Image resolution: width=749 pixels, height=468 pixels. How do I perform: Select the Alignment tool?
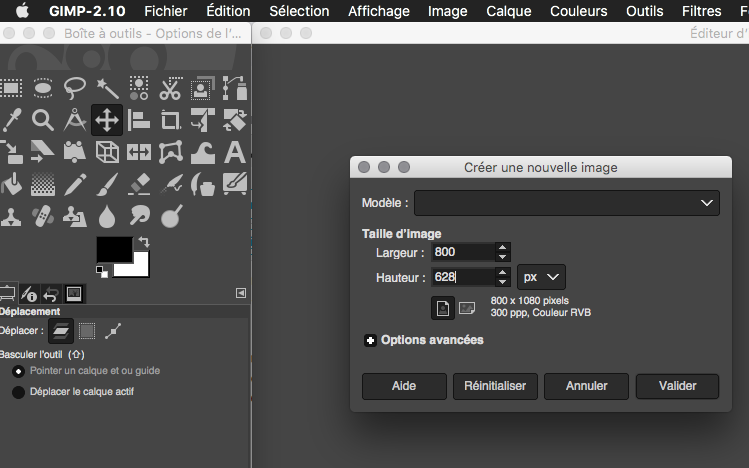(139, 120)
